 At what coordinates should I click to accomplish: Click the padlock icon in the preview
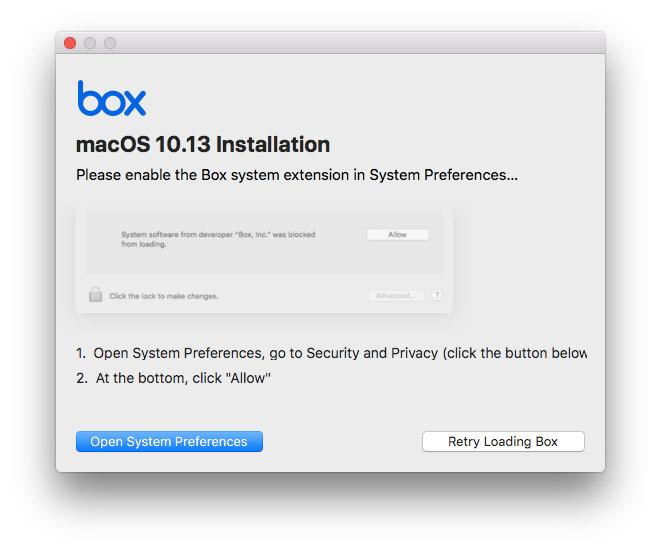click(x=95, y=295)
